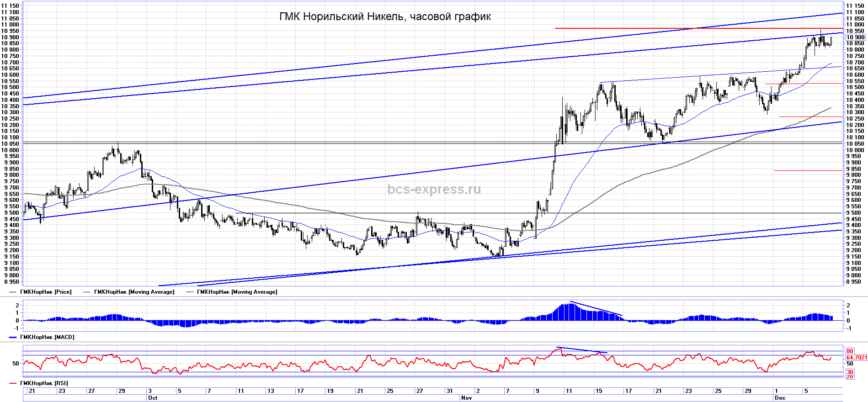This screenshot has width=868, height=402.
Task: Click "10 000" on the left price axis
Action: point(10,150)
